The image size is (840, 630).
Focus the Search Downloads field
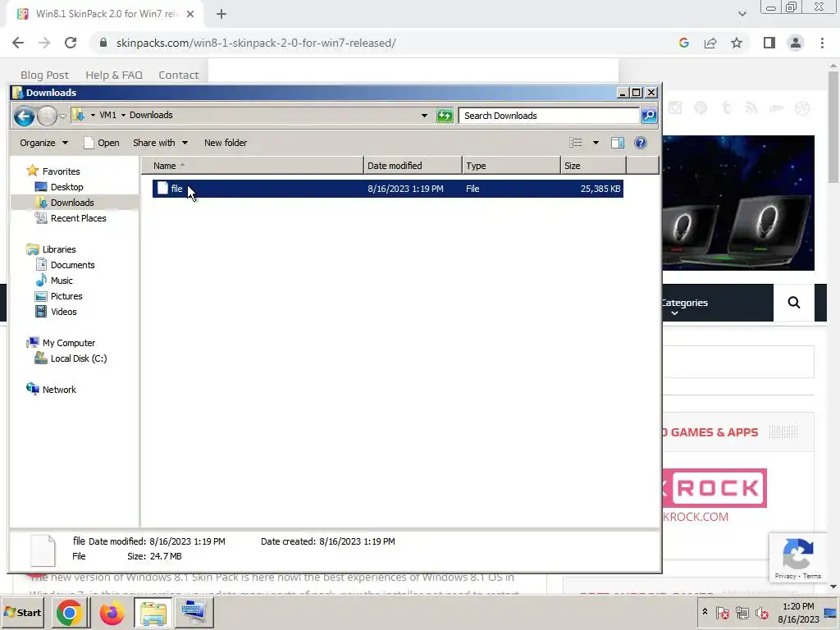(549, 115)
